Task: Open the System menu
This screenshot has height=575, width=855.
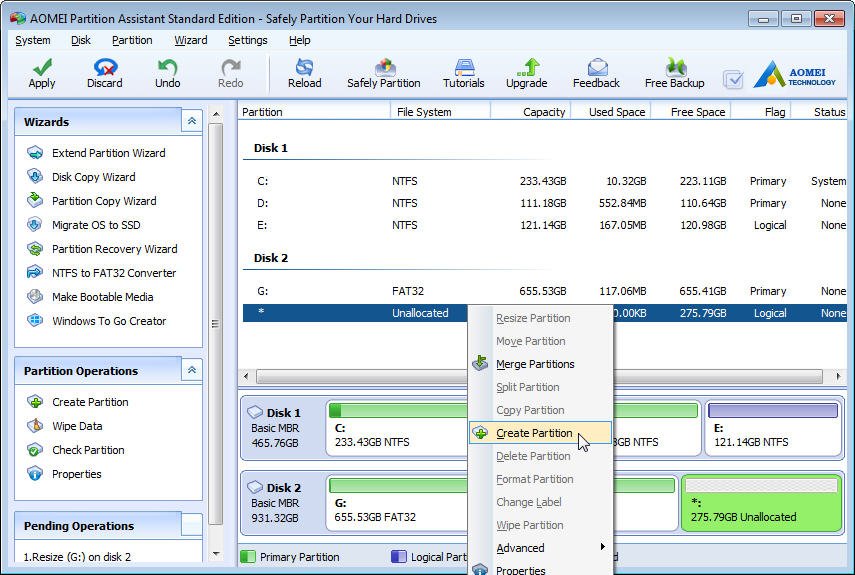Action: 33,40
